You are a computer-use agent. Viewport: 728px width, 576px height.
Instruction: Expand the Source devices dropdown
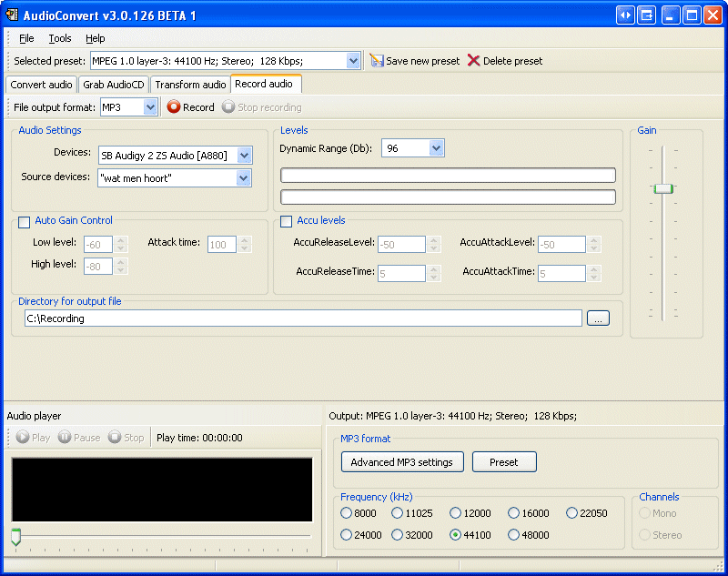point(243,177)
